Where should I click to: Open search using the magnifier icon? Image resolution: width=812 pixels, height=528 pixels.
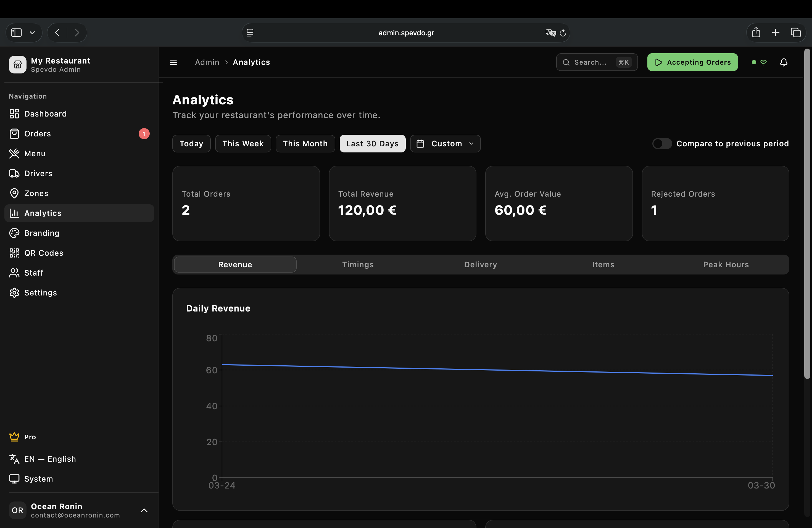point(566,62)
